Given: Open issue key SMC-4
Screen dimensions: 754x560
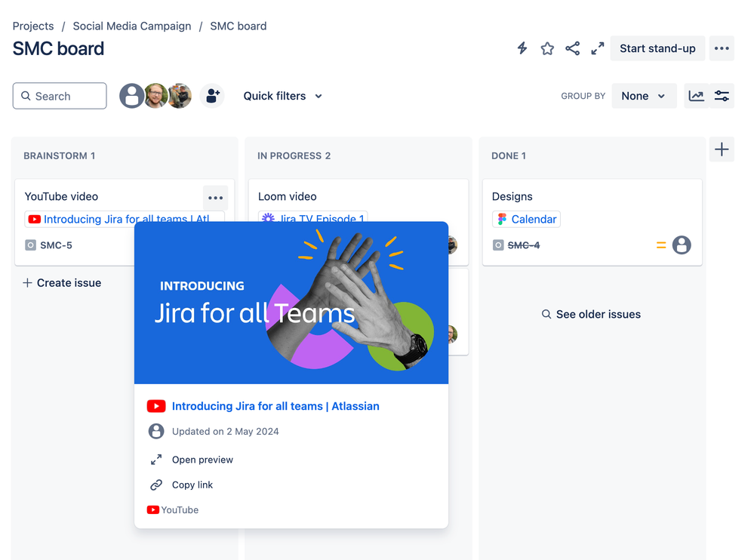Looking at the screenshot, I should pyautogui.click(x=524, y=245).
